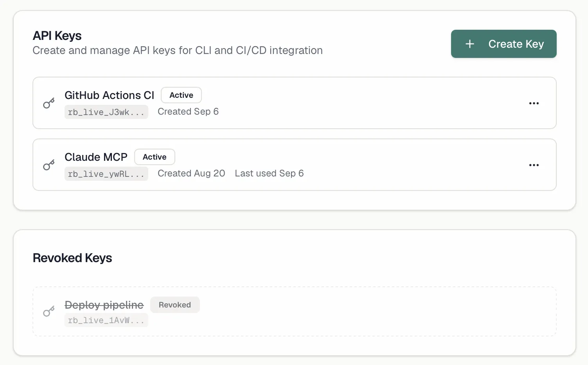Select the Claude MCP key name
Image resolution: width=588 pixels, height=365 pixels.
click(x=96, y=157)
